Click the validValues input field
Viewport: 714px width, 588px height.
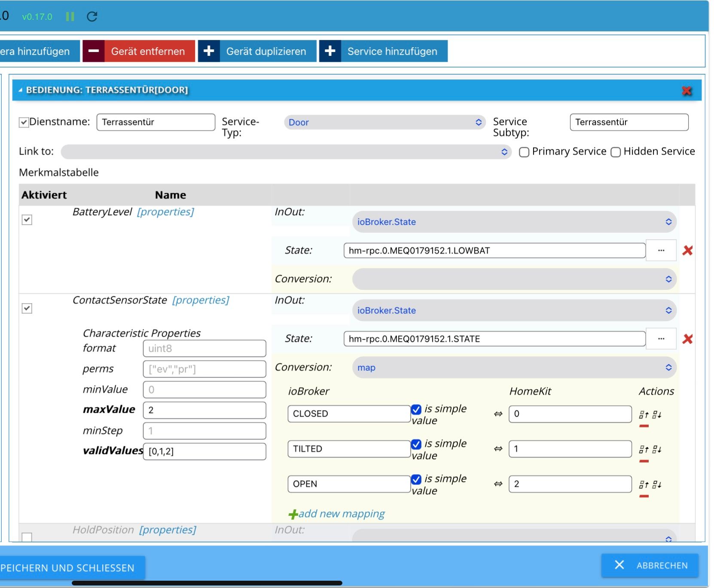[204, 451]
